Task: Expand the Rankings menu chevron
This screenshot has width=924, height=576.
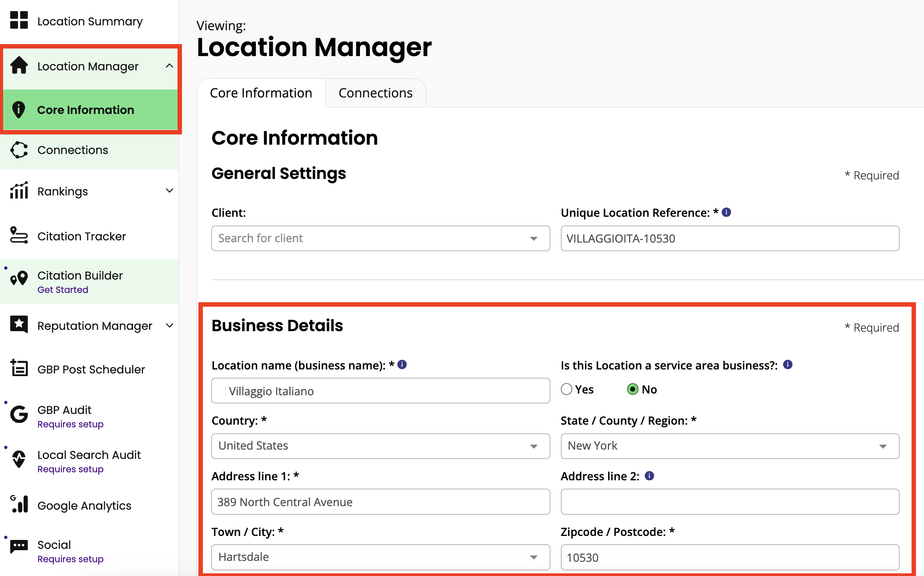Action: tap(169, 191)
